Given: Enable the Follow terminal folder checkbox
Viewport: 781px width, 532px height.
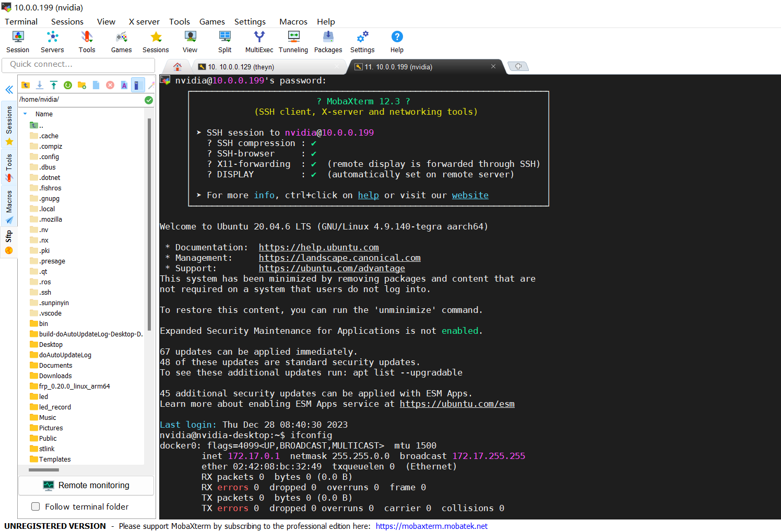Looking at the screenshot, I should (x=35, y=506).
